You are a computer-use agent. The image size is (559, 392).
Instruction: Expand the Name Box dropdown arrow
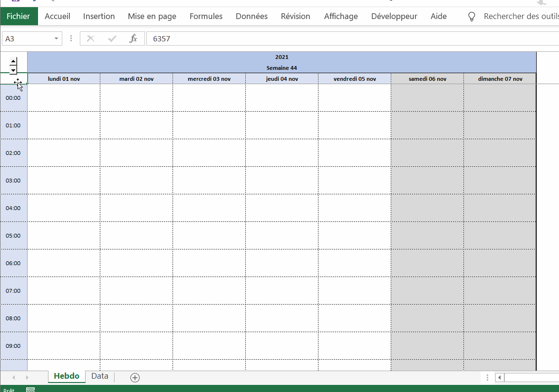point(57,39)
